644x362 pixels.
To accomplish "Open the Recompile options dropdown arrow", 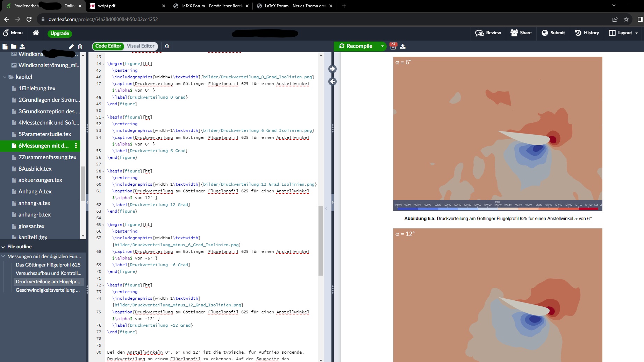I will click(x=382, y=46).
